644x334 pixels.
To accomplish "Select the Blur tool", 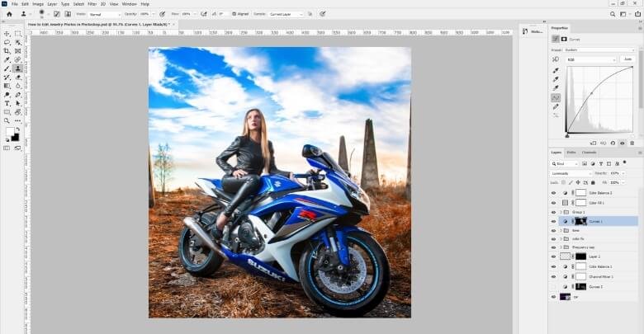I will pos(18,86).
